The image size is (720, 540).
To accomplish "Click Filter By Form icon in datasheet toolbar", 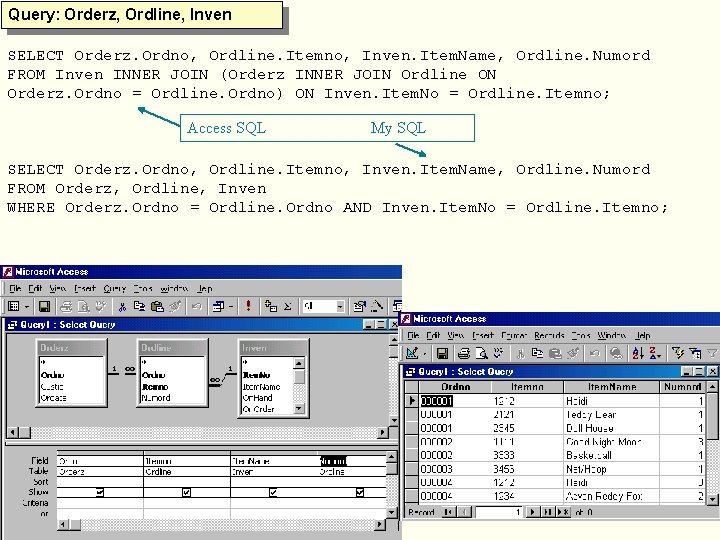I will tap(695, 353).
